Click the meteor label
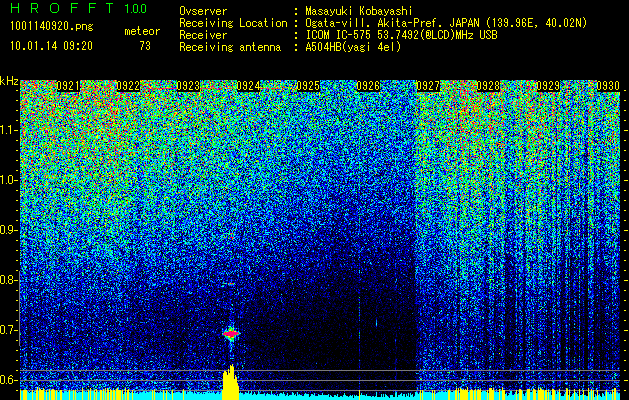This screenshot has width=629, height=400. click(x=142, y=31)
